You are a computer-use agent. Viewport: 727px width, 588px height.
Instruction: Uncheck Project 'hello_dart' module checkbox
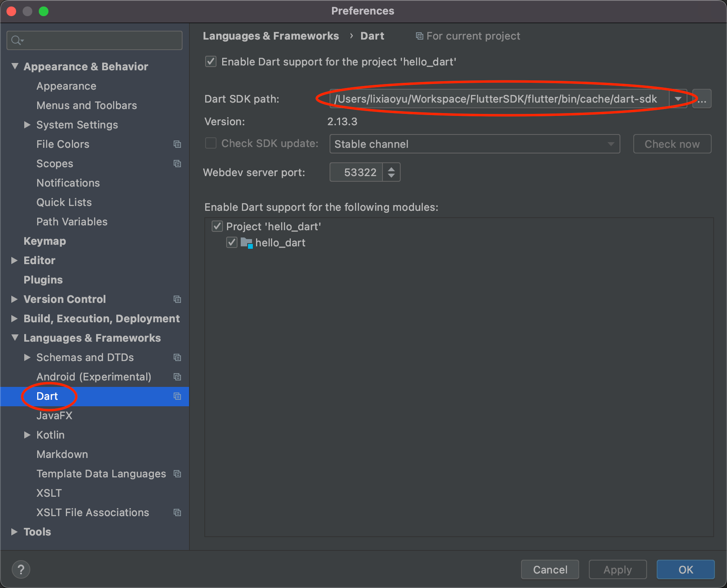pos(217,226)
